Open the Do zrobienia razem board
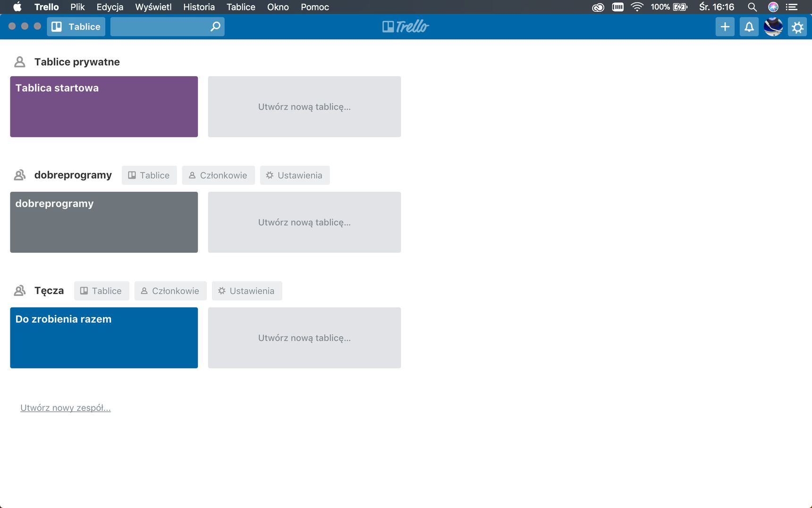This screenshot has width=812, height=508. [104, 338]
